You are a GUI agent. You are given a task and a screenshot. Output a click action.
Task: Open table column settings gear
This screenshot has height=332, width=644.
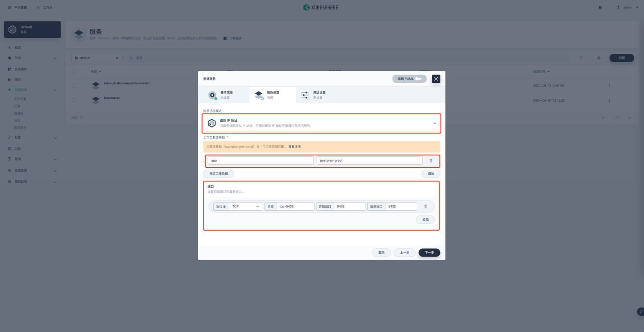click(x=599, y=58)
